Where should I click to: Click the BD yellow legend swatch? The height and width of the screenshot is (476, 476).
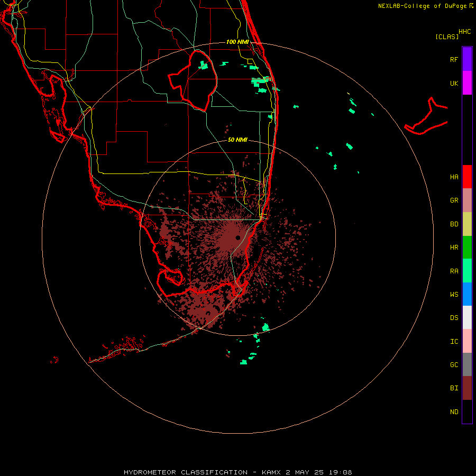pyautogui.click(x=467, y=224)
